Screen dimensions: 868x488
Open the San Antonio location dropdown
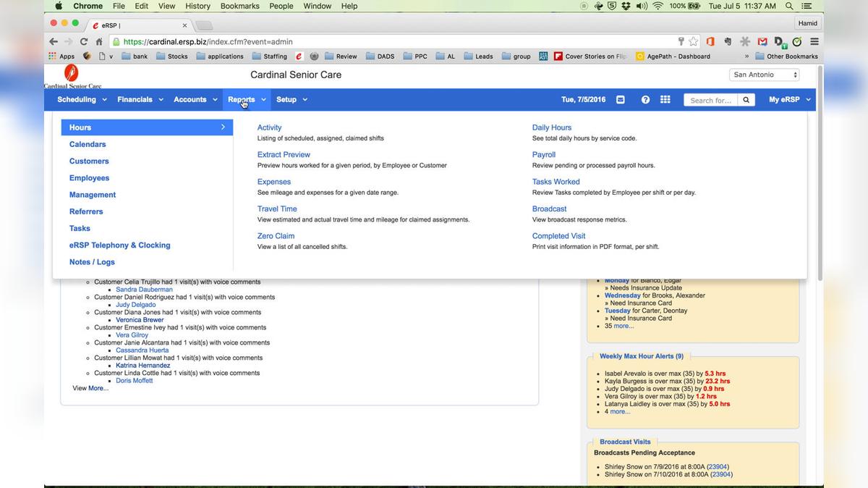coord(765,75)
